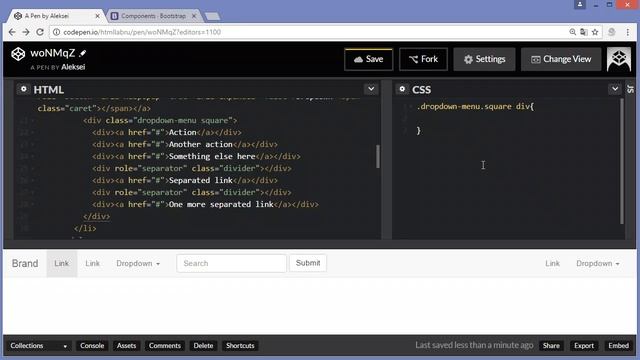Go forward in browser history
Image resolution: width=640 pixels, height=360 pixels.
[26, 32]
